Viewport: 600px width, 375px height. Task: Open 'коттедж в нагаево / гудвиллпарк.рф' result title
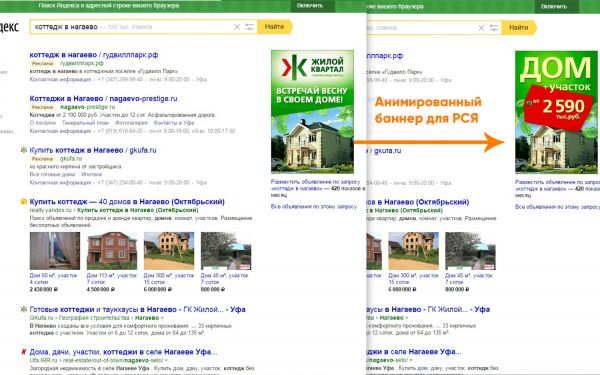click(94, 55)
